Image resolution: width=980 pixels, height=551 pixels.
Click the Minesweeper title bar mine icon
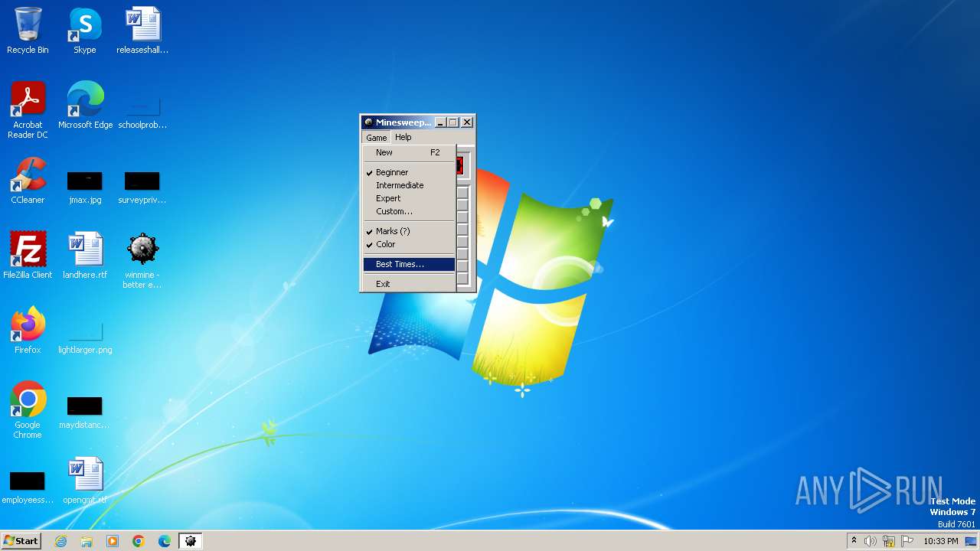[x=368, y=122]
